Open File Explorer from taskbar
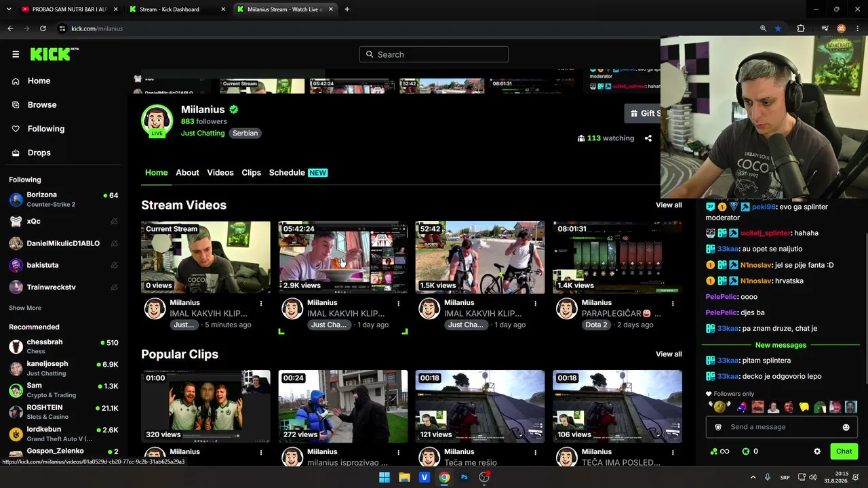This screenshot has height=488, width=868. (404, 477)
